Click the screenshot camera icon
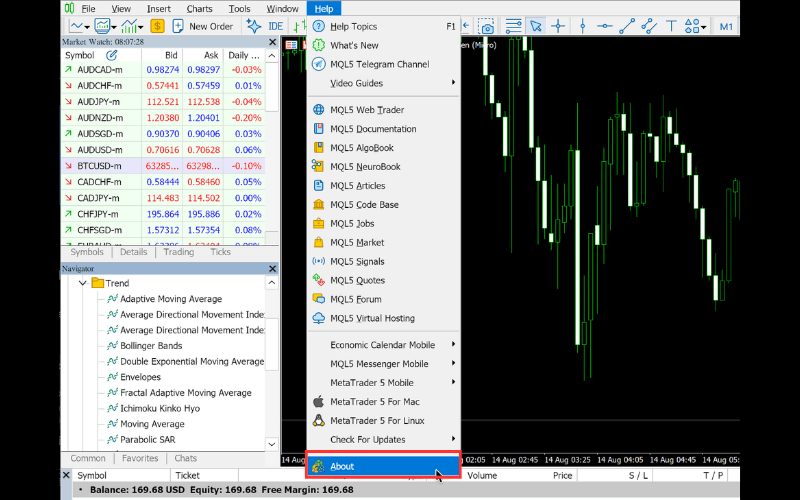 pos(487,26)
